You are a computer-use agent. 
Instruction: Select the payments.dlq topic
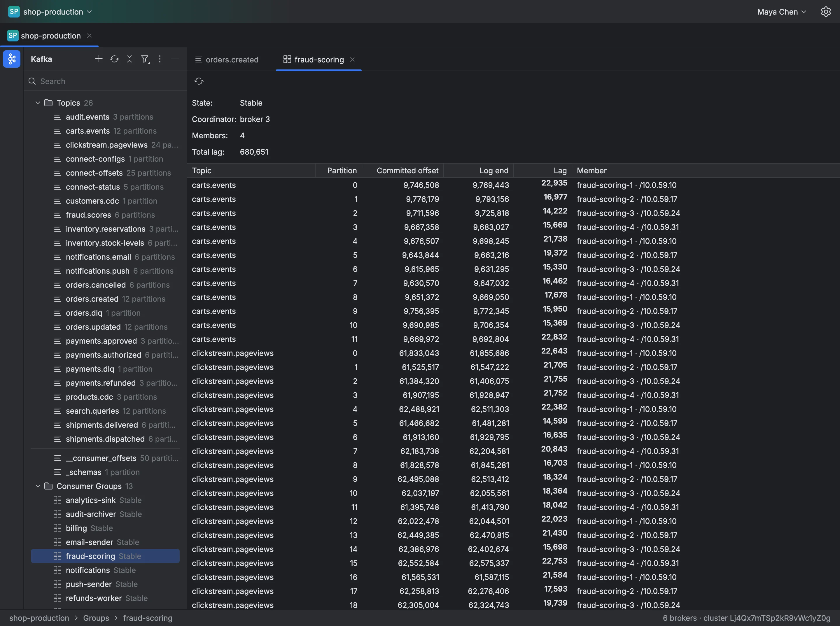tap(105, 369)
